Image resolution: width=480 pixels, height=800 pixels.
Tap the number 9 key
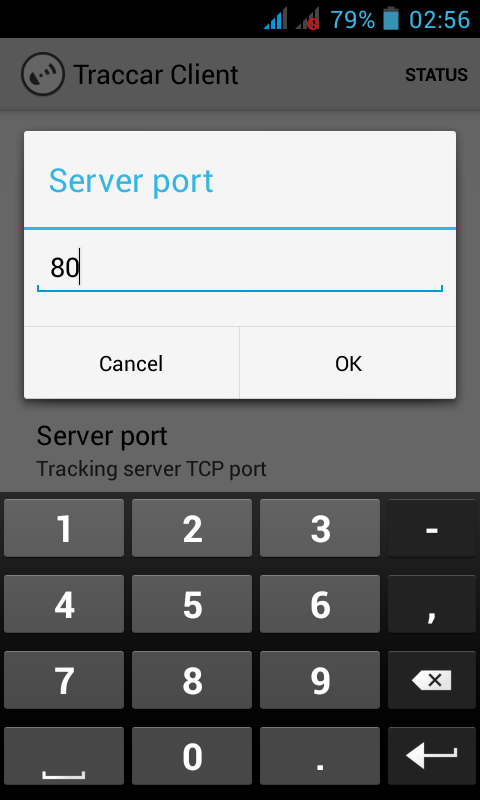[320, 680]
